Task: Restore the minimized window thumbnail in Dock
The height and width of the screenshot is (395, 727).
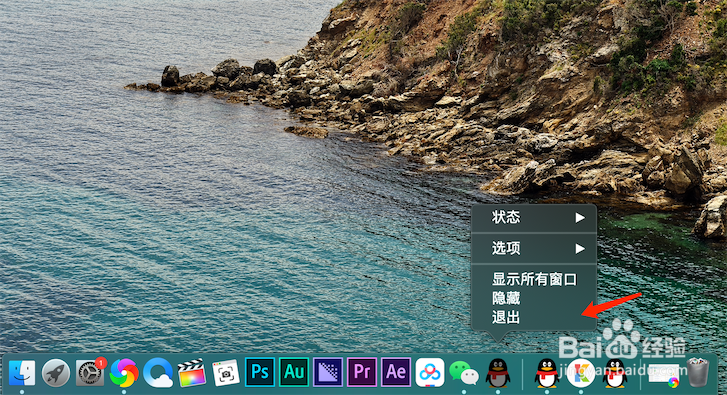Action: (x=664, y=375)
